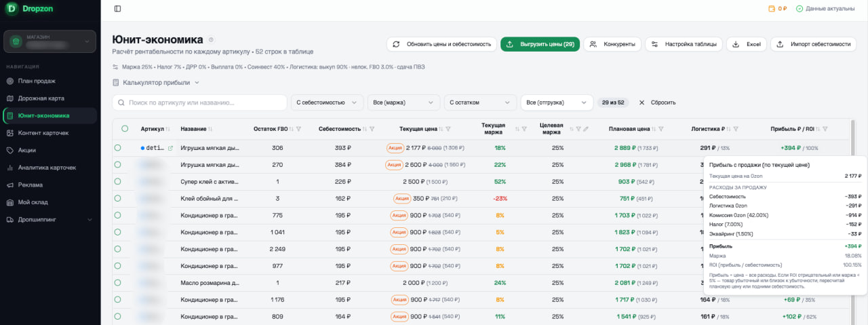
Task: Open external link icon beside deti article
Action: click(170, 147)
